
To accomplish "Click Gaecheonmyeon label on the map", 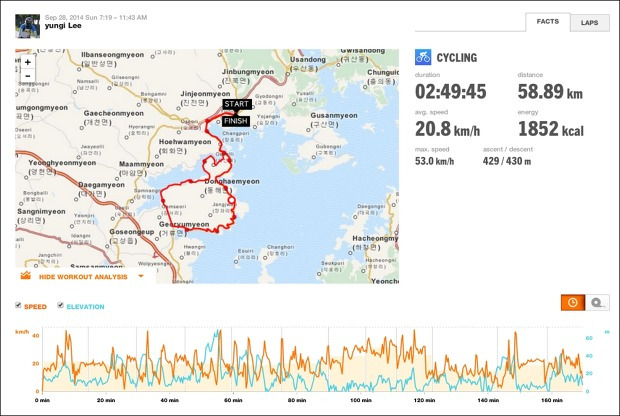I will 113,113.
